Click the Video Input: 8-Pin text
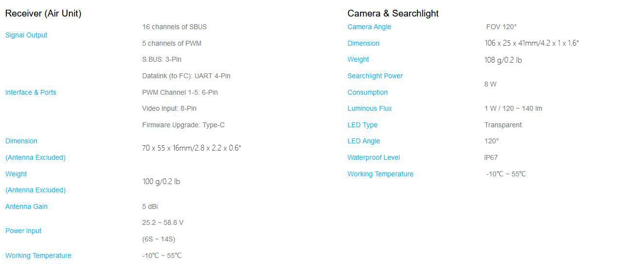This screenshot has width=644, height=273. [169, 108]
